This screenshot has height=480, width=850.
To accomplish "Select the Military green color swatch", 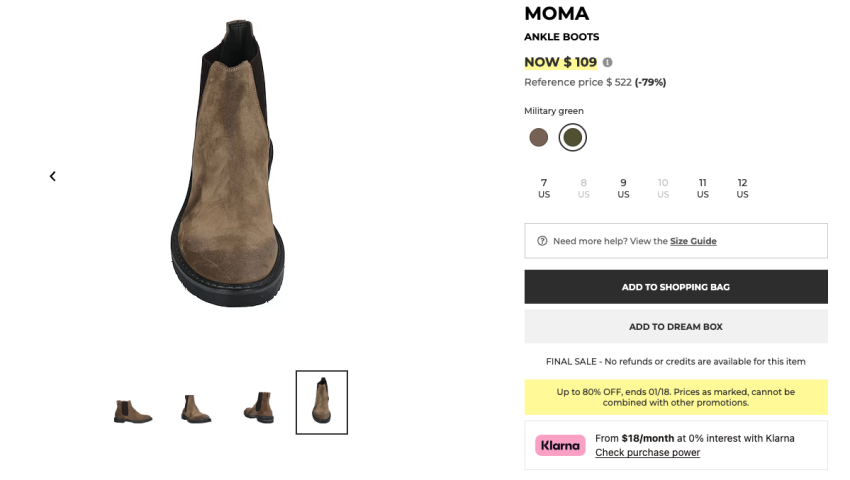I will click(572, 137).
